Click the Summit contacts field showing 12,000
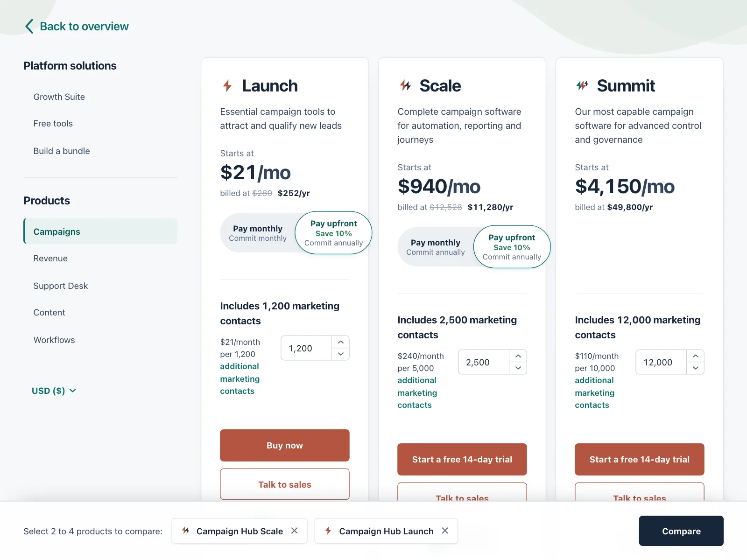Viewport: 747px width, 560px height. [x=661, y=362]
